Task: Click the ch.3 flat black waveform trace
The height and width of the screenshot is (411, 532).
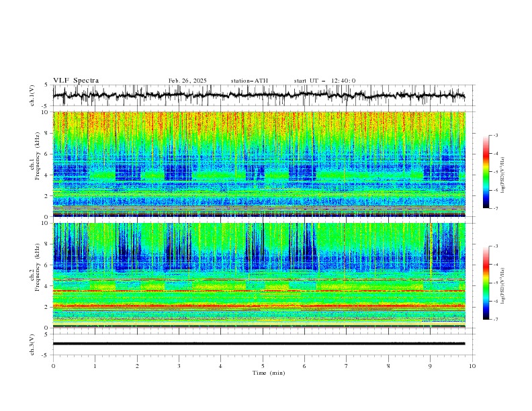Action: (259, 344)
